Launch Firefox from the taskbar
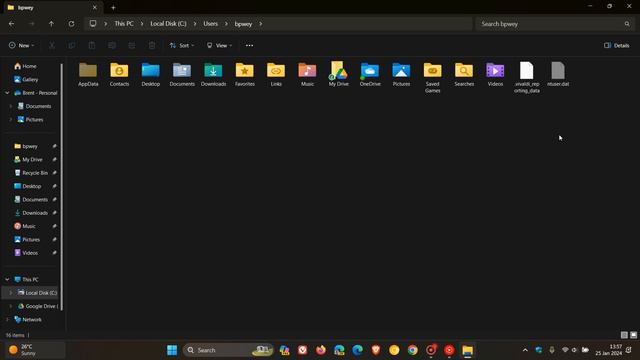 [321, 350]
